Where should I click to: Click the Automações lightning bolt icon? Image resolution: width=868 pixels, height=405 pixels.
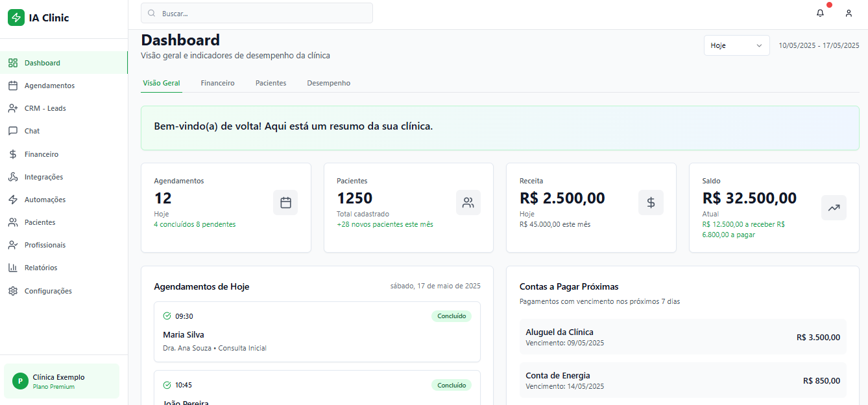click(13, 200)
